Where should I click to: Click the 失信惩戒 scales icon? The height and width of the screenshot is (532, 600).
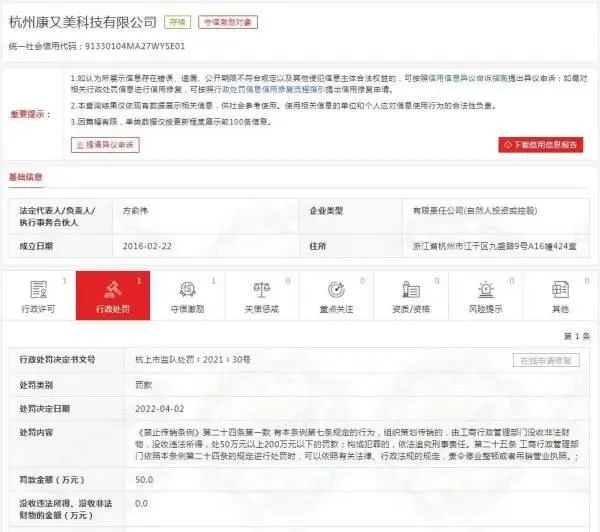261,289
